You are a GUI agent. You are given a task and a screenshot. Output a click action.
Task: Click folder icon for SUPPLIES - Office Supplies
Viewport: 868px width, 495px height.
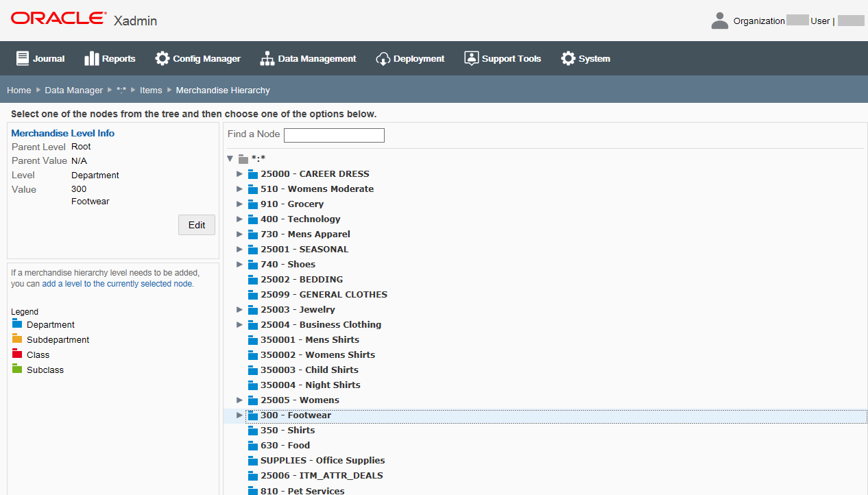click(x=252, y=461)
